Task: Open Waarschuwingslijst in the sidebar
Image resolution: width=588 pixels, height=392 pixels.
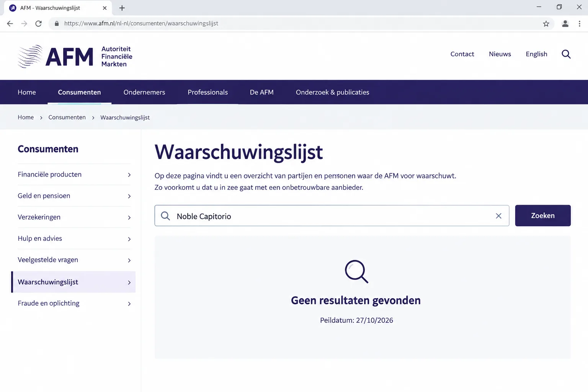Action: (x=73, y=282)
